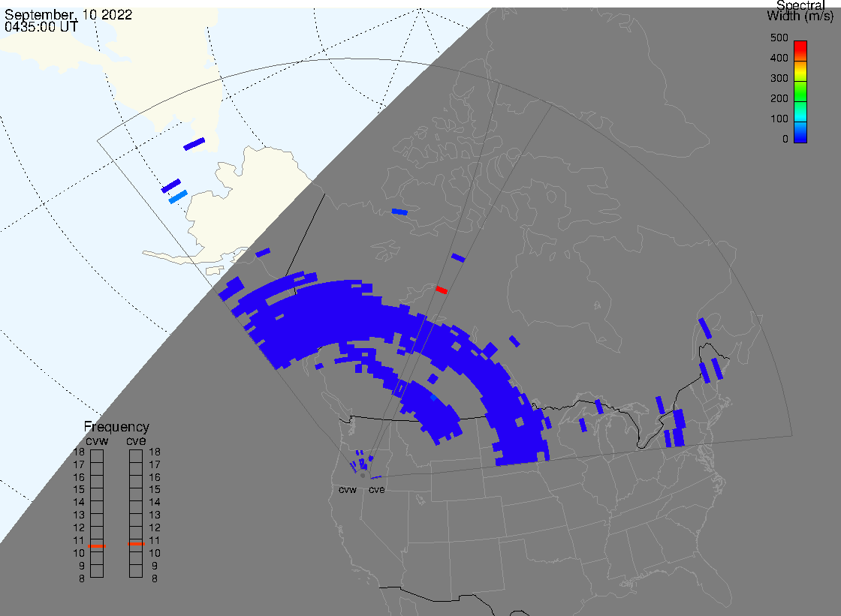Click the "cvw" radar station label on the map
The width and height of the screenshot is (841, 616).
tap(348, 490)
